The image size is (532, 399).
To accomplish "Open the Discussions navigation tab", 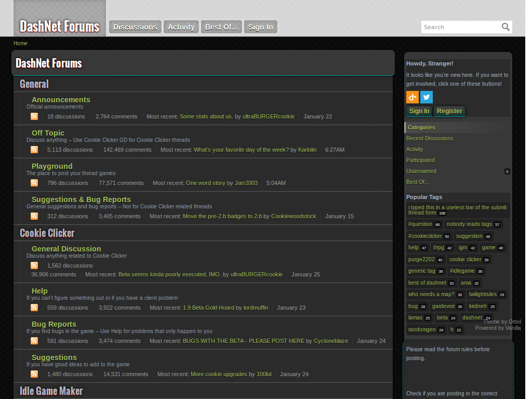I will pyautogui.click(x=135, y=26).
